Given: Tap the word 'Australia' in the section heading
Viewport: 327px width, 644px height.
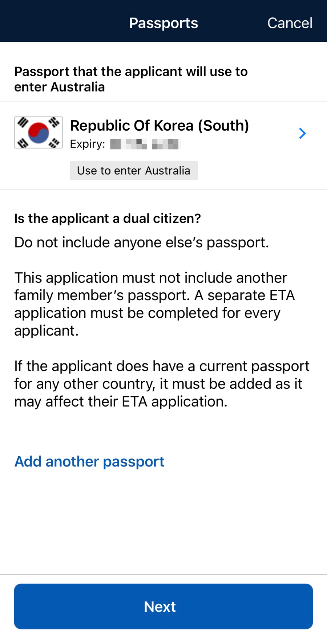Looking at the screenshot, I should pyautogui.click(x=77, y=87).
